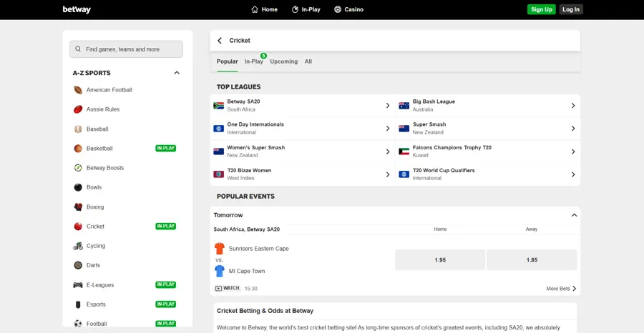Open Super Smash New Zealand league text
Screen dimensions: 644x333
tap(429, 129)
